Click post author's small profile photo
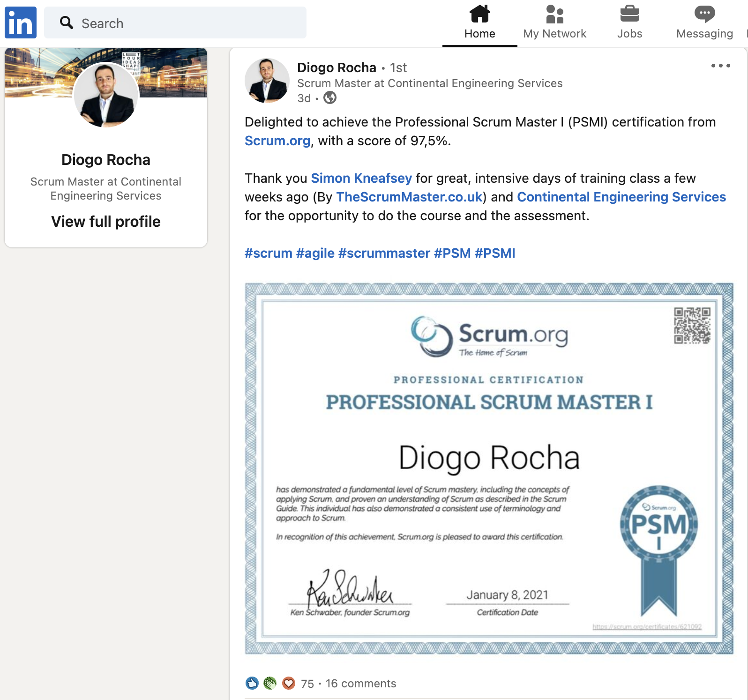 point(267,81)
